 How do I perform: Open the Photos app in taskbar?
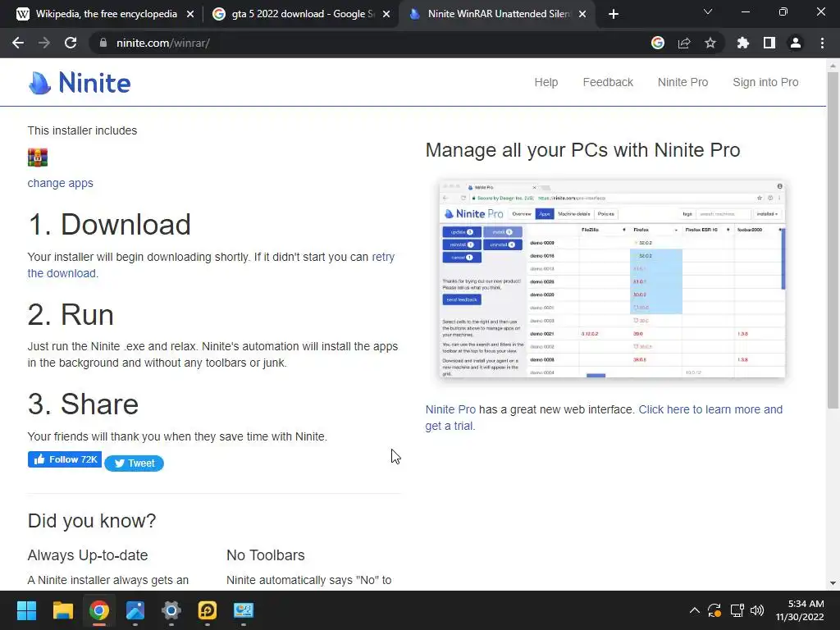pyautogui.click(x=135, y=610)
